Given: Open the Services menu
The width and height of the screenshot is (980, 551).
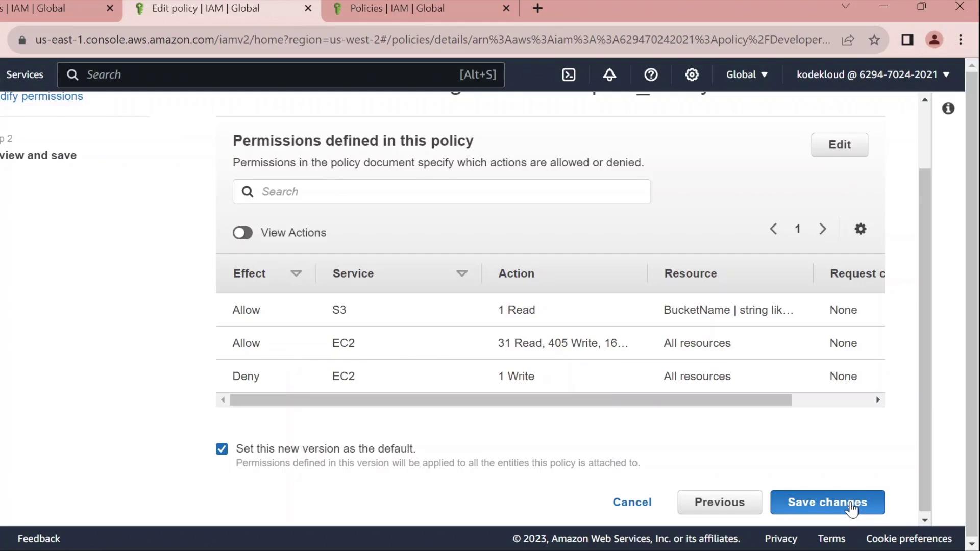Looking at the screenshot, I should pos(24,74).
